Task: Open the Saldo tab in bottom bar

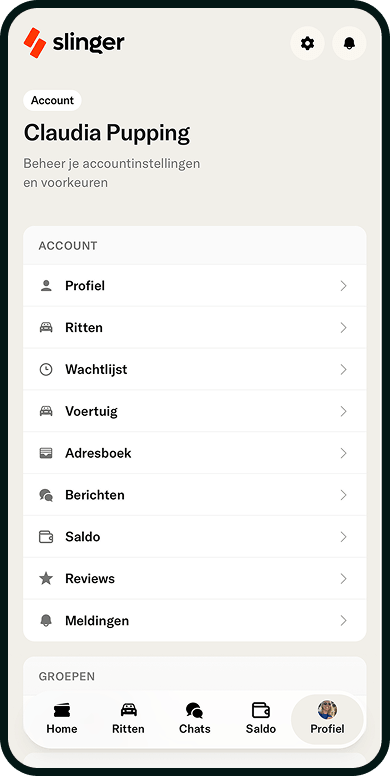Action: point(261,719)
